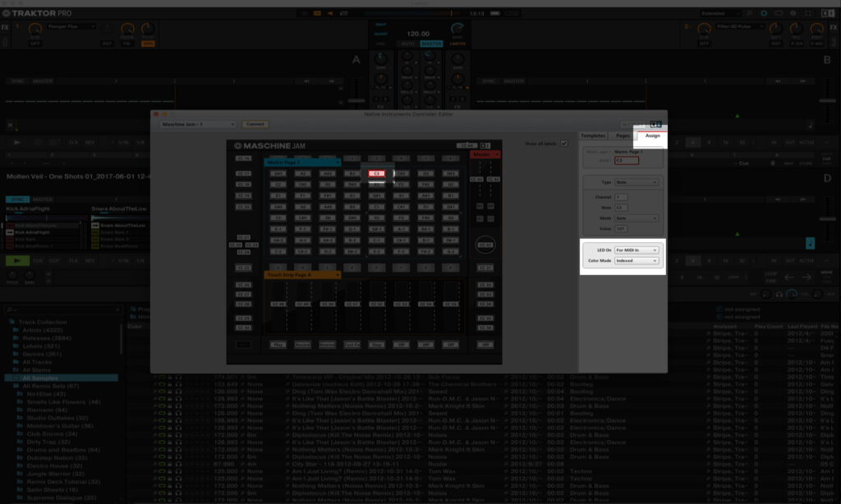Open the Touch Strip Page A dropdown
Screen dimensions: 841x504
[x=302, y=274]
